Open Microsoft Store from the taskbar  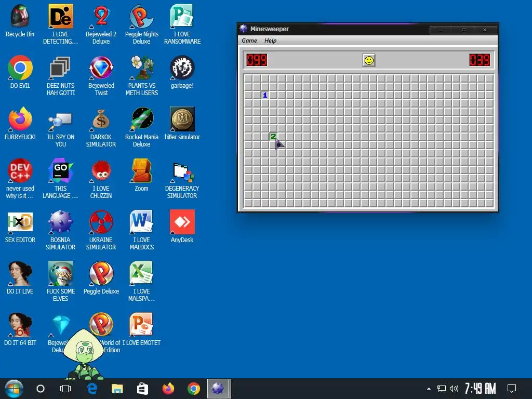point(142,389)
